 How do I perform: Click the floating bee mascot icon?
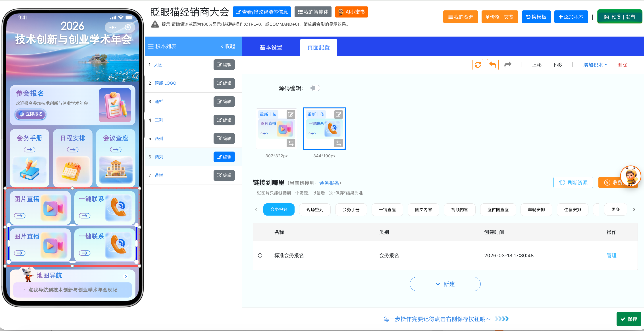tap(630, 176)
